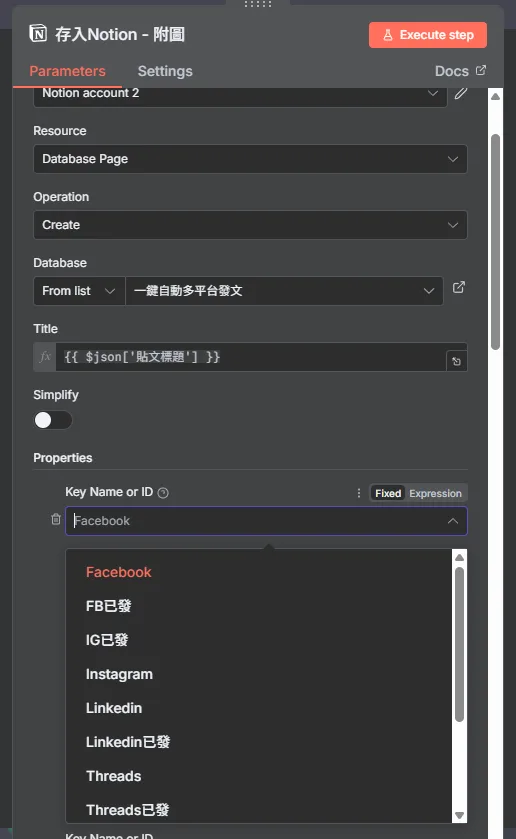Image resolution: width=516 pixels, height=839 pixels.
Task: Select Instagram option in the list
Action: tap(259, 674)
